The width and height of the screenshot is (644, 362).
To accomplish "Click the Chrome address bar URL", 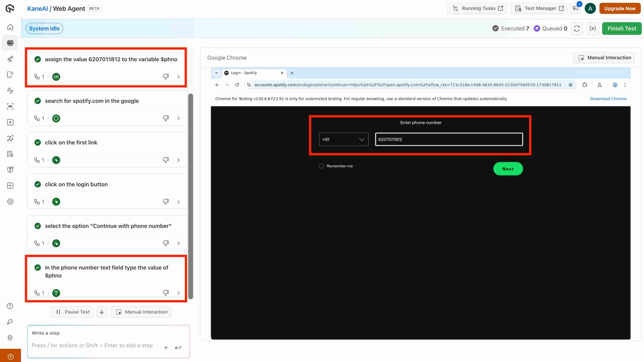I will point(408,85).
